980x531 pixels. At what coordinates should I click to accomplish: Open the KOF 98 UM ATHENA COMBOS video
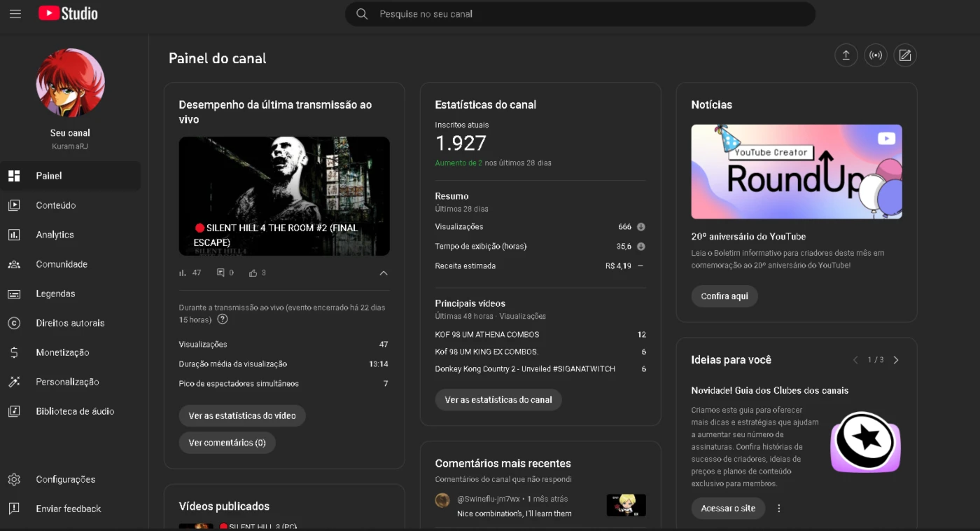(x=487, y=335)
